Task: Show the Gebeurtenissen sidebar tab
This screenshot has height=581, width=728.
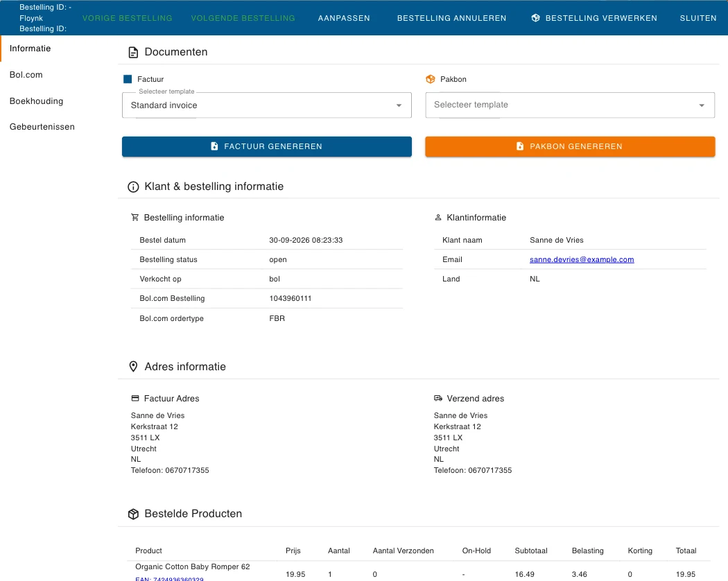Action: (x=42, y=127)
